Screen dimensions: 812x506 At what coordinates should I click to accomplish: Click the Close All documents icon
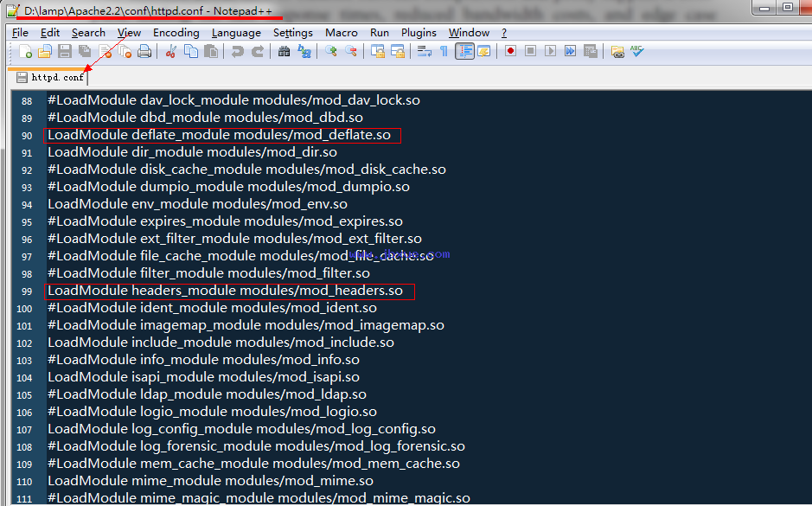(125, 51)
